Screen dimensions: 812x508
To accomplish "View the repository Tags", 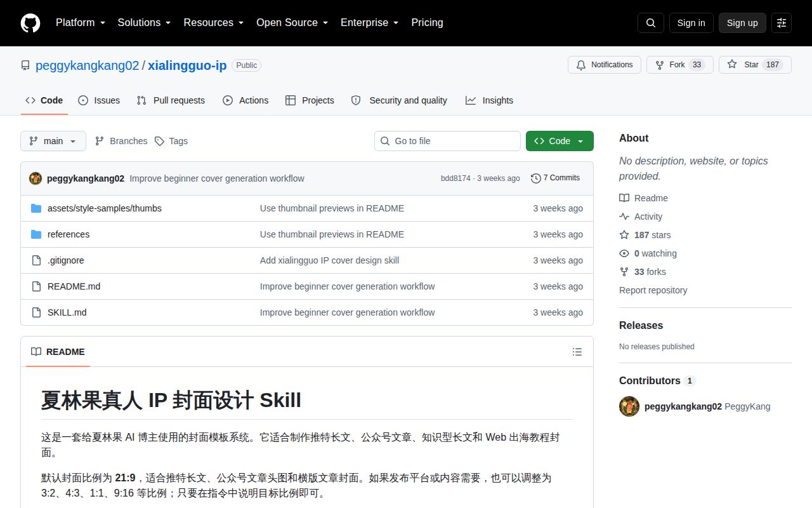I will (171, 141).
